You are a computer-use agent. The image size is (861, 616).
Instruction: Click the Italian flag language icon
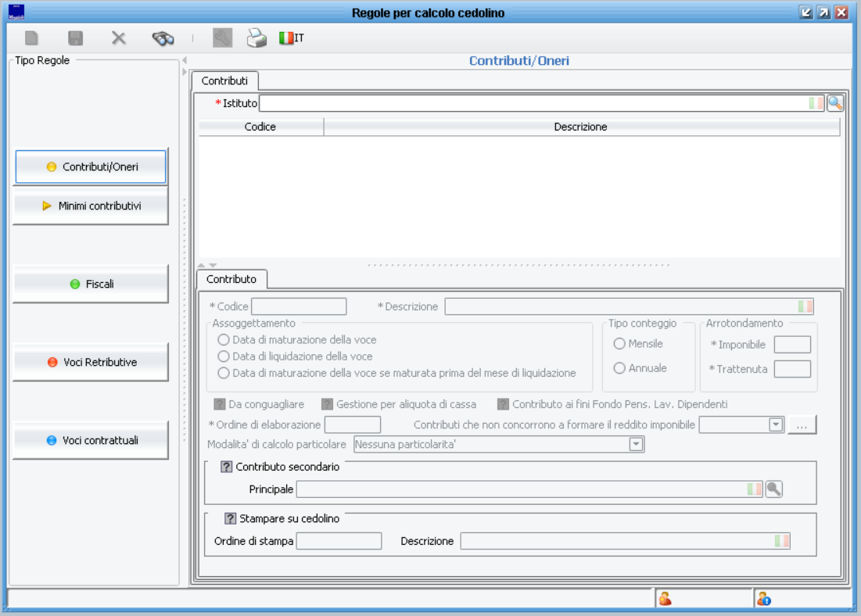tap(291, 38)
